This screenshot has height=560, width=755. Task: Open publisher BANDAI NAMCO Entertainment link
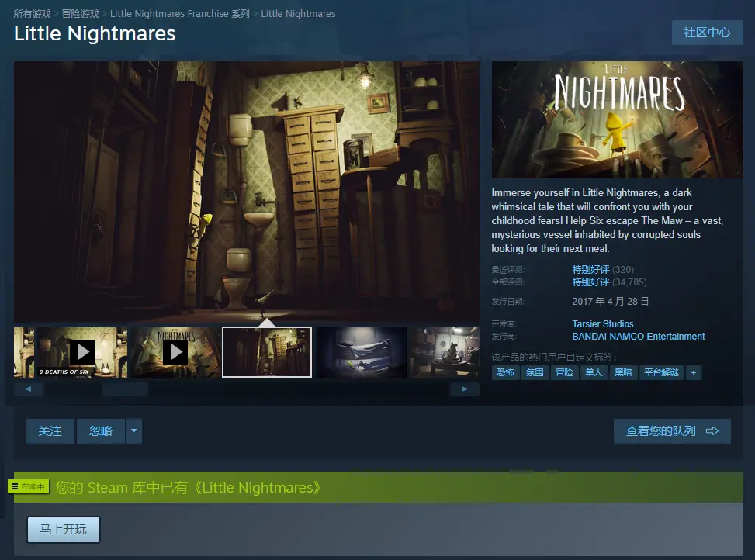pyautogui.click(x=638, y=337)
